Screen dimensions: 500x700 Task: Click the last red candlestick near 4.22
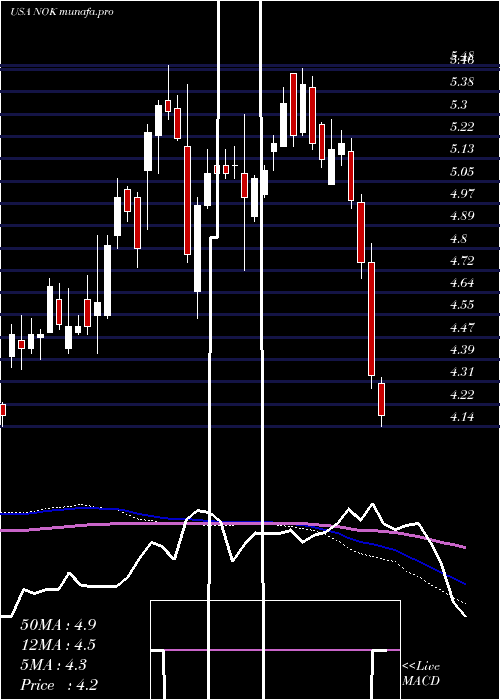381,399
